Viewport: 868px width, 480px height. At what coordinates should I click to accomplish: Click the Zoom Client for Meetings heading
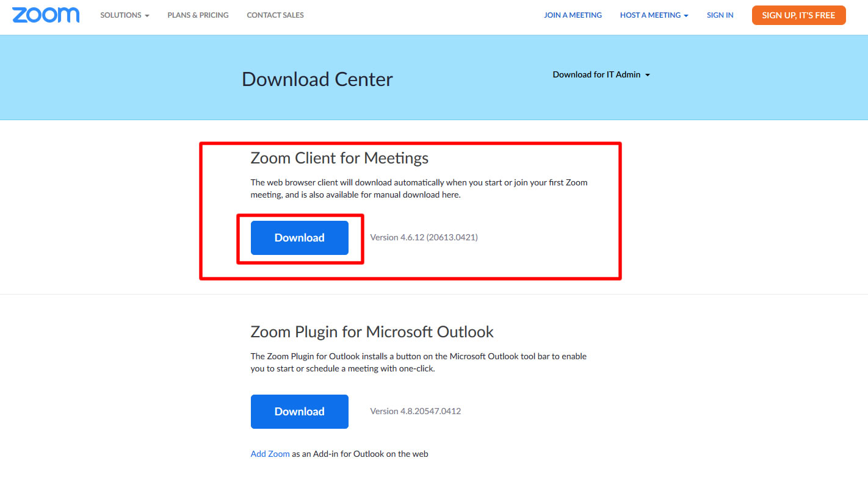point(339,159)
